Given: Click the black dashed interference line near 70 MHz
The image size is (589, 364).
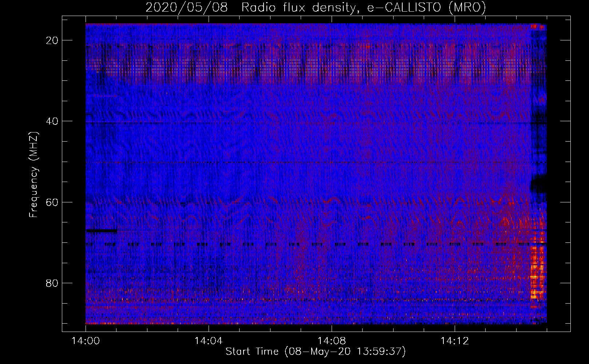Looking at the screenshot, I should coord(316,244).
